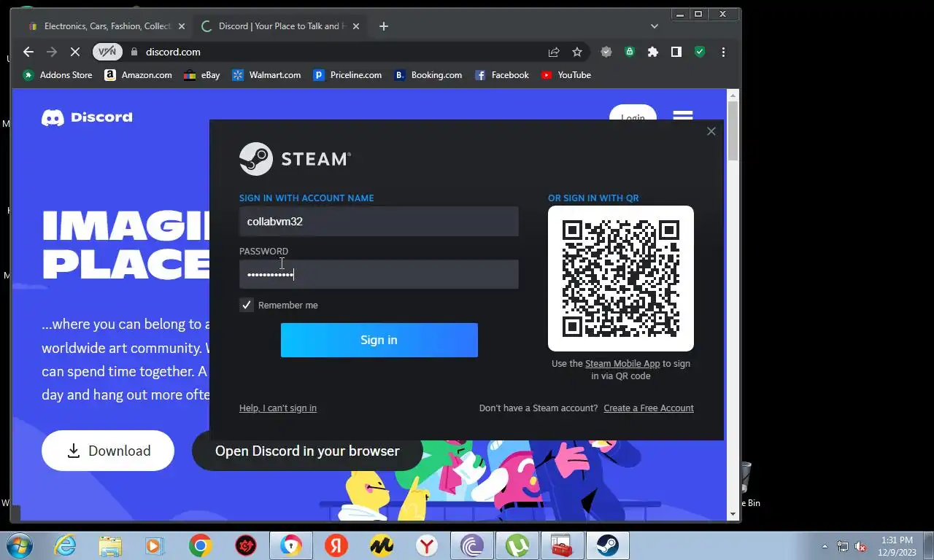Open Windows Explorer folder on taskbar
This screenshot has width=934, height=560.
pos(110,545)
